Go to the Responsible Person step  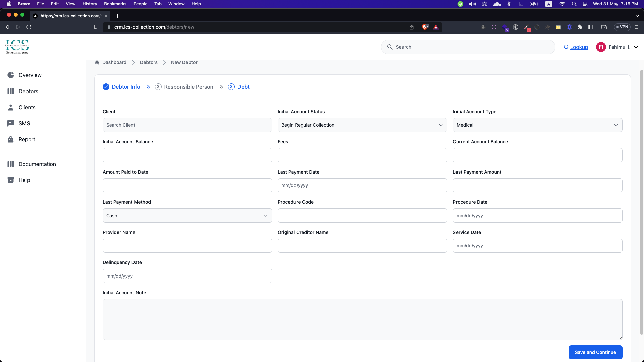[188, 87]
